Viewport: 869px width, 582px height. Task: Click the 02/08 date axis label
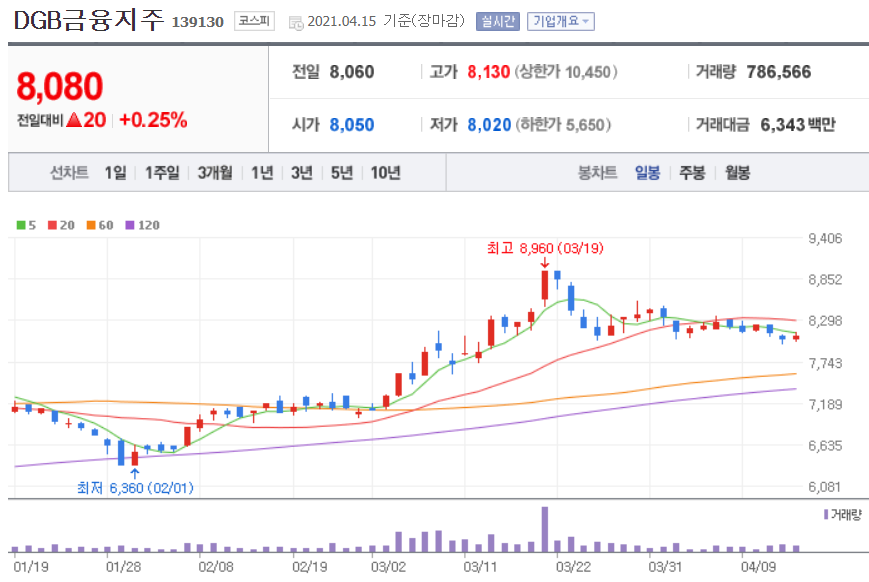[x=216, y=567]
